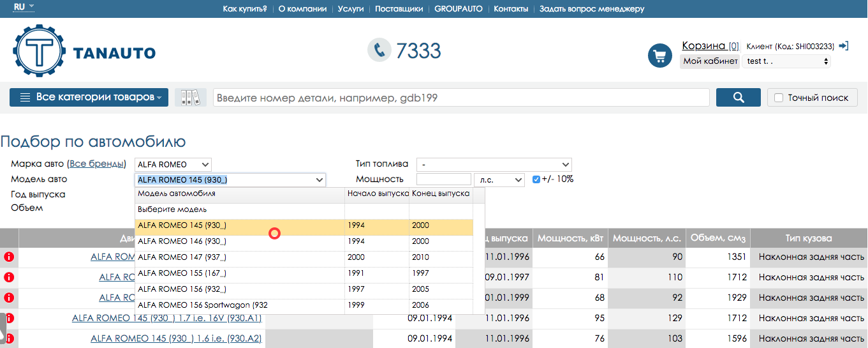The width and height of the screenshot is (868, 348).
Task: Click the Мой кабинет button
Action: coord(710,61)
